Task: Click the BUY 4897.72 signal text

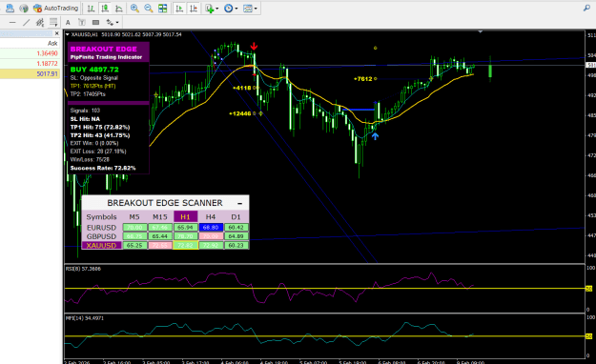Action: tap(94, 70)
